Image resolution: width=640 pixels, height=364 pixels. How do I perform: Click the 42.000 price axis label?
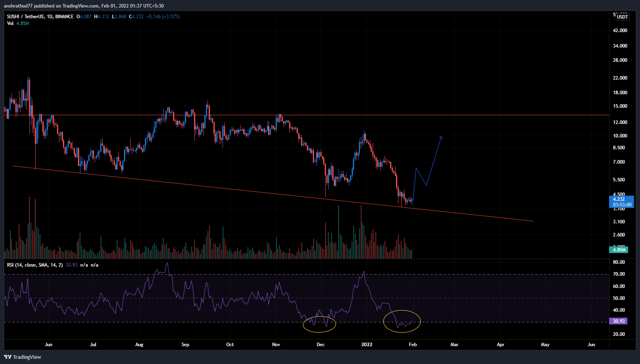pyautogui.click(x=620, y=30)
